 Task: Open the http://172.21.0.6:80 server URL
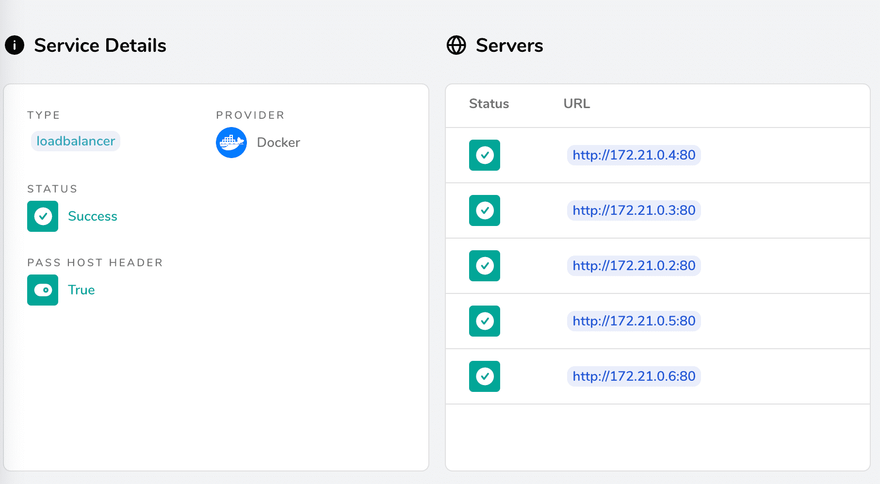[633, 376]
